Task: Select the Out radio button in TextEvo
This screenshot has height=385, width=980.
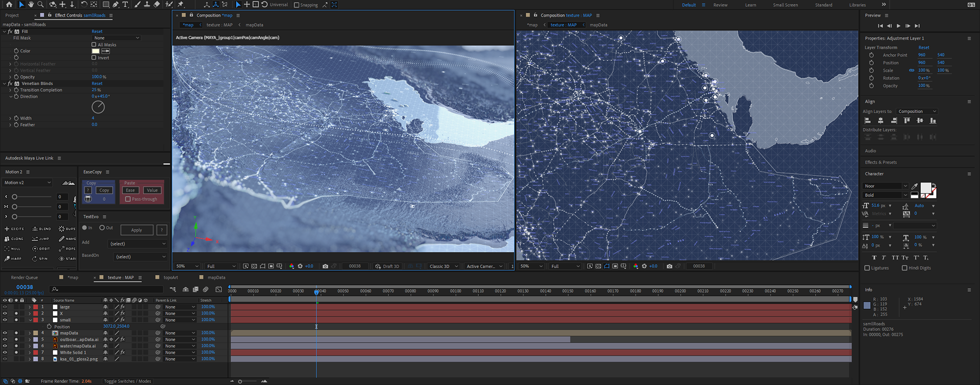Action: pyautogui.click(x=102, y=228)
